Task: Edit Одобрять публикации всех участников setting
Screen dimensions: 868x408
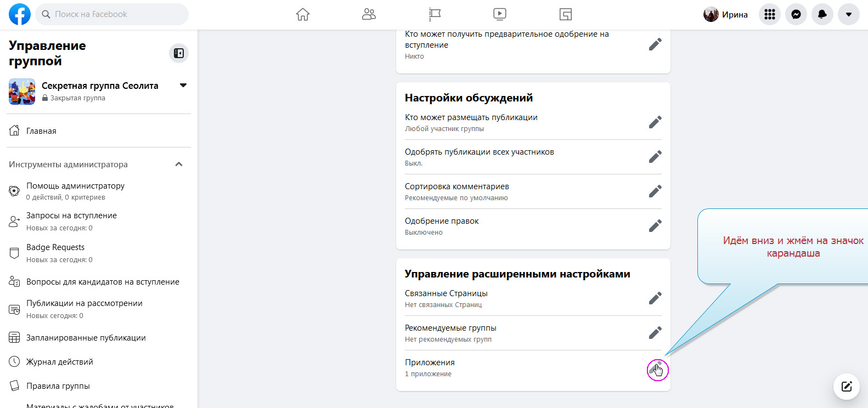Action: [655, 157]
